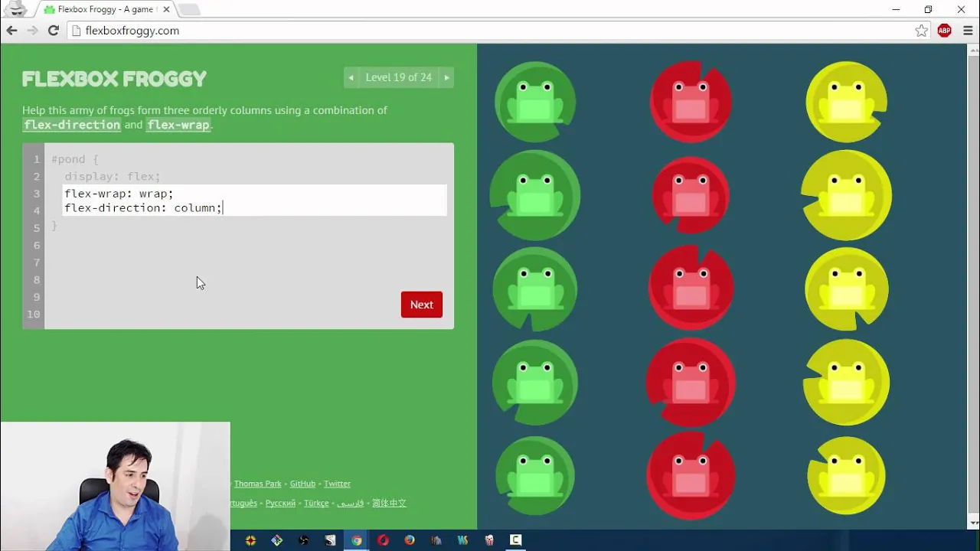The width and height of the screenshot is (980, 551).
Task: Click the page info icon in address bar
Action: [75, 31]
